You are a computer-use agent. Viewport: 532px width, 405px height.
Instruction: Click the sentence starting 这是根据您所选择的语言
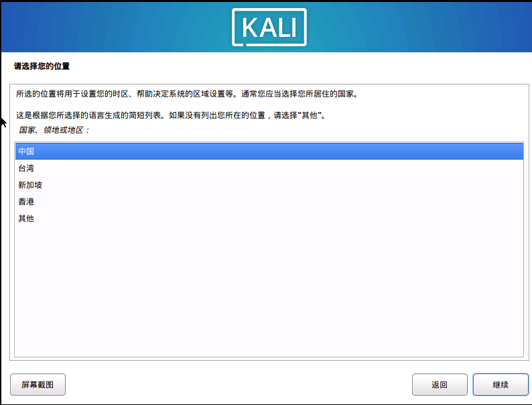(x=171, y=115)
